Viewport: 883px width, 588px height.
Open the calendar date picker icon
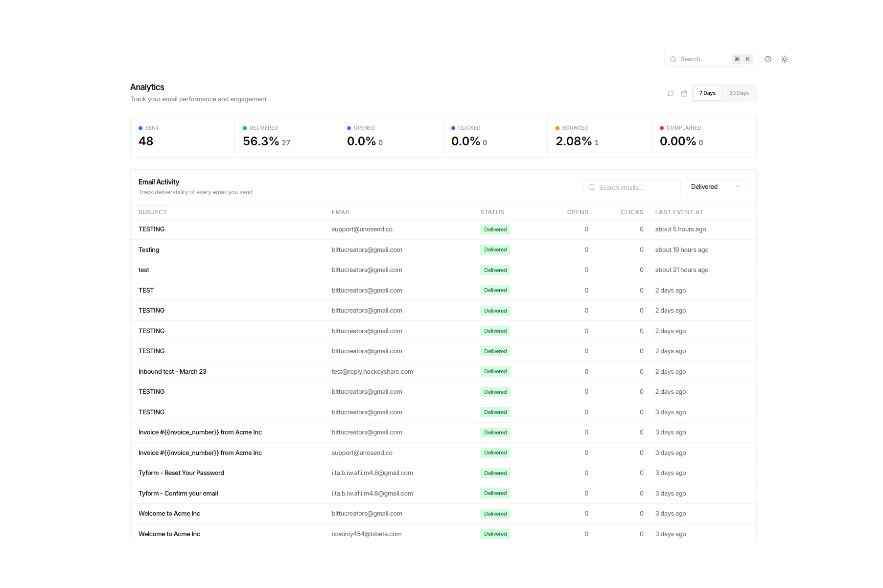(x=684, y=93)
